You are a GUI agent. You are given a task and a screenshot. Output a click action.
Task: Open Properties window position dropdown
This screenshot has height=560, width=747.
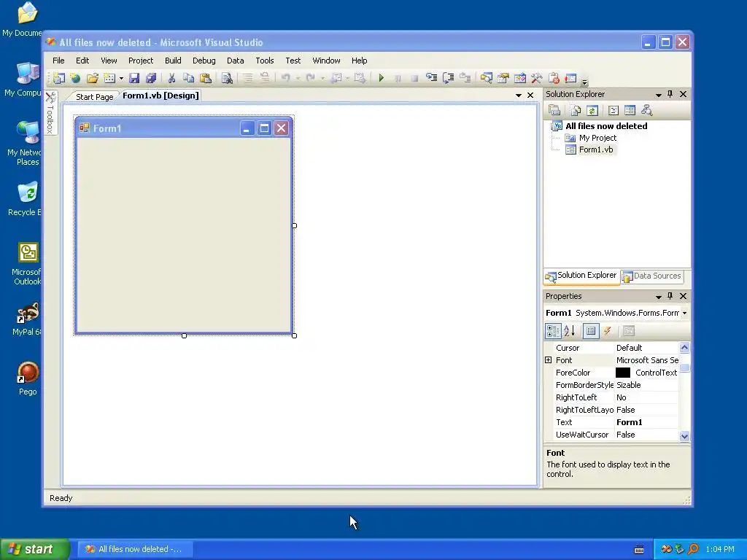[659, 297]
